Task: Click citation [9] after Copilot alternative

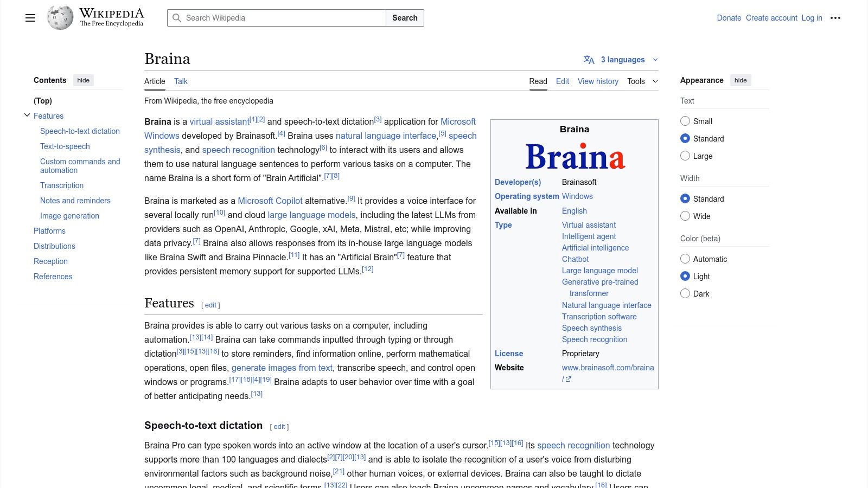Action: pyautogui.click(x=351, y=198)
